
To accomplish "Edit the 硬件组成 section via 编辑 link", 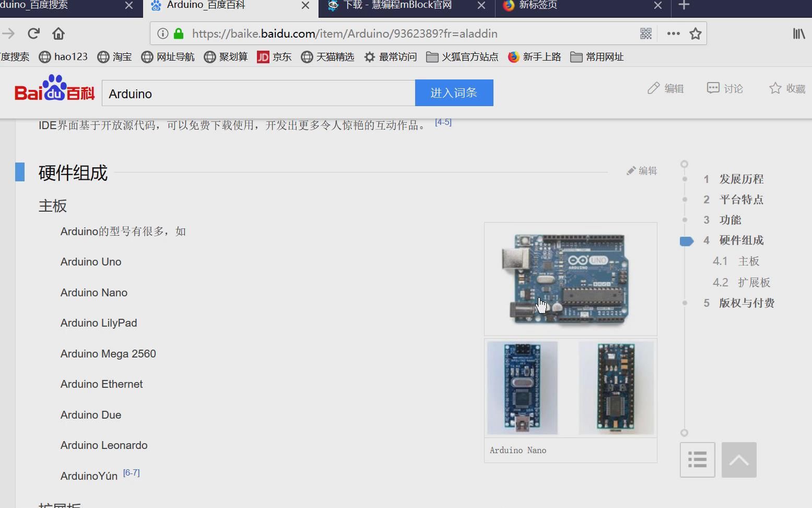I will pyautogui.click(x=642, y=171).
